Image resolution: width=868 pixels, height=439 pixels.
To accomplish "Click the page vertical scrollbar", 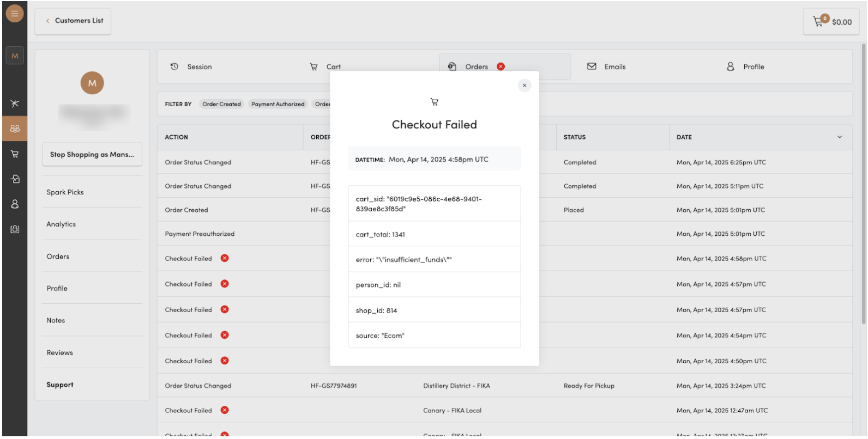I will click(x=863, y=185).
